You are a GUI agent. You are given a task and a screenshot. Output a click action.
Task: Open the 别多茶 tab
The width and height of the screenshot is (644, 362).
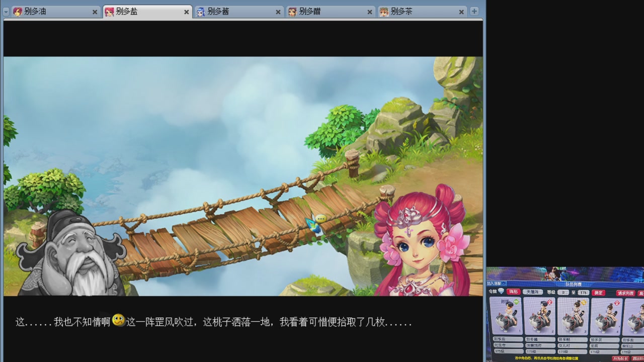[x=422, y=12]
